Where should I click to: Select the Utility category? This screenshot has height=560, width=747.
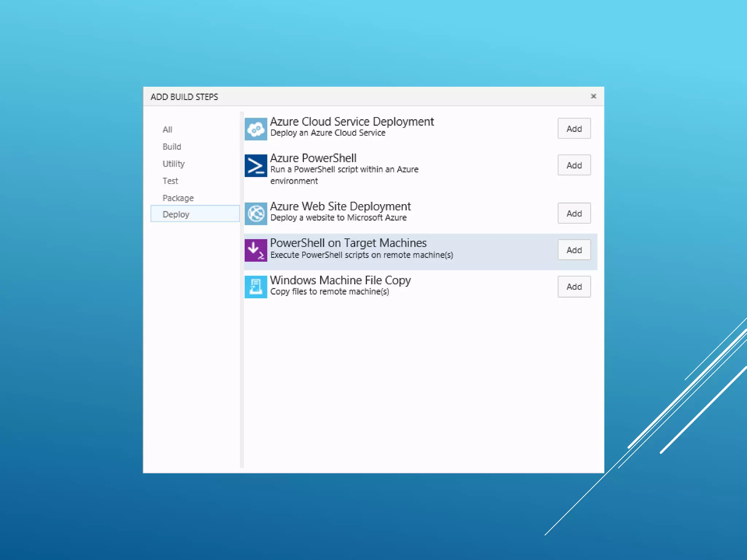pyautogui.click(x=174, y=164)
